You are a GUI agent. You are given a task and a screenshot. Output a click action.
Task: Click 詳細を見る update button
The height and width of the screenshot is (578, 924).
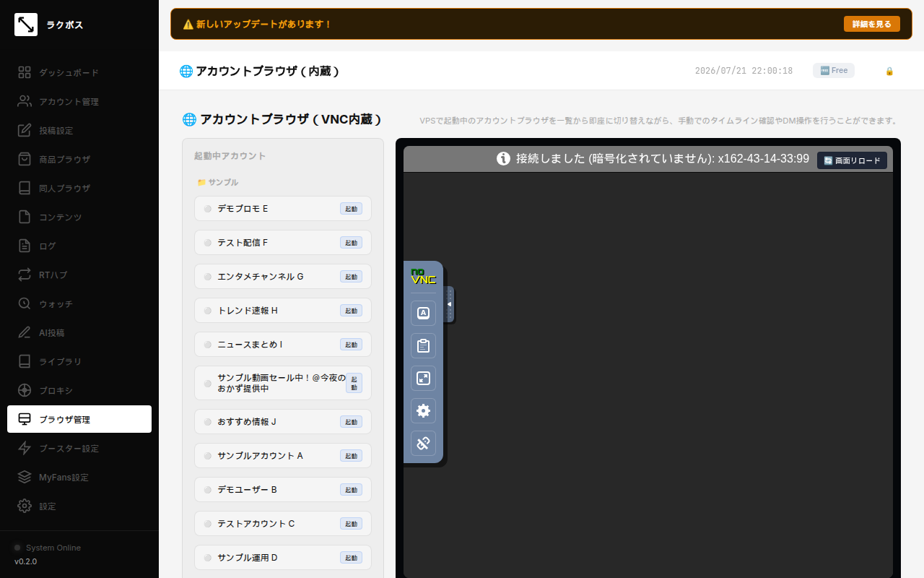[x=872, y=24]
